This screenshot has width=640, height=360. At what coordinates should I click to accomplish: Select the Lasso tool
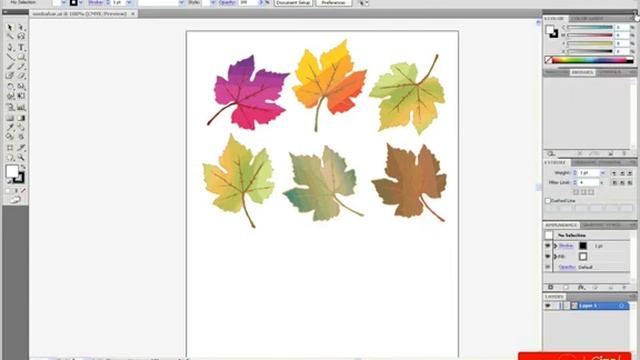(21, 37)
